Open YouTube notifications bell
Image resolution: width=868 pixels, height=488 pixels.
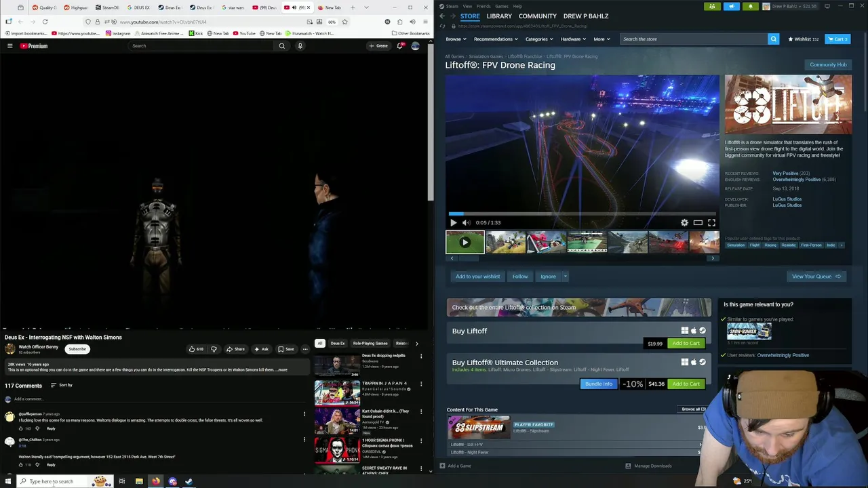(400, 46)
